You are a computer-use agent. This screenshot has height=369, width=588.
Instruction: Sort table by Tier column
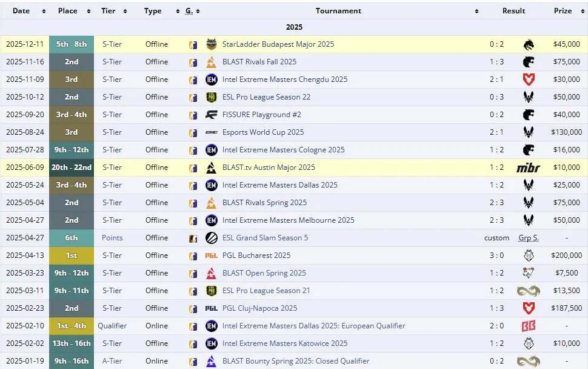click(x=125, y=12)
